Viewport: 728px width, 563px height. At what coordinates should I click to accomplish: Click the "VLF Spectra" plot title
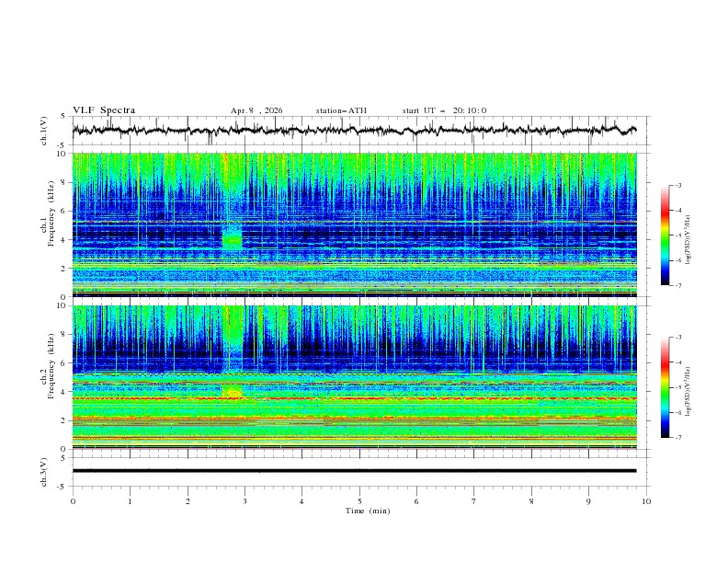[104, 110]
